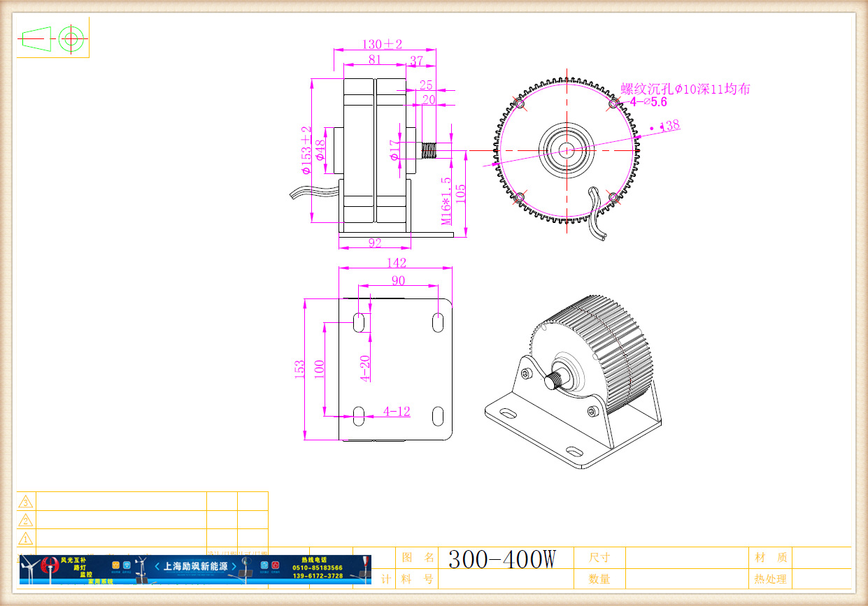Click the empty field right of 数量
The width and height of the screenshot is (868, 606).
tap(685, 579)
